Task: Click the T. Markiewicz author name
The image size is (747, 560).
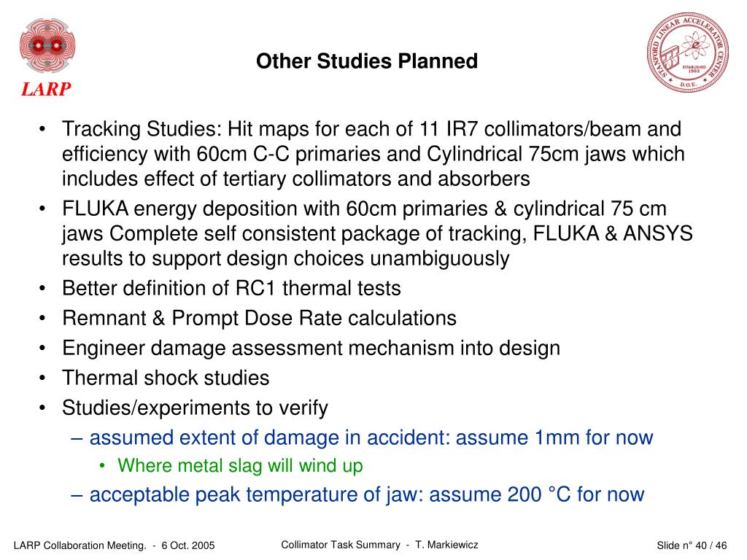Action: (x=446, y=545)
